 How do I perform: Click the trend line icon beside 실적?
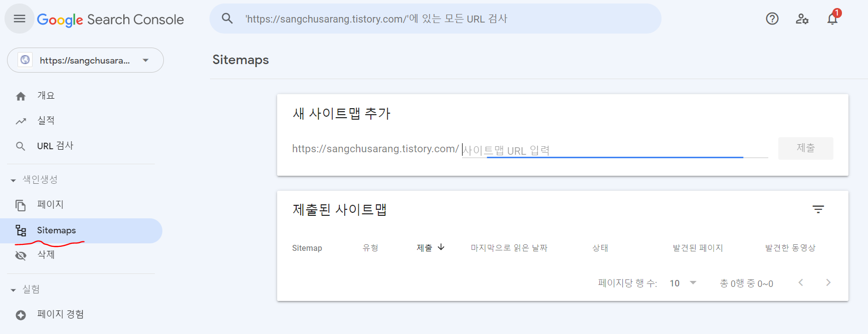(21, 121)
